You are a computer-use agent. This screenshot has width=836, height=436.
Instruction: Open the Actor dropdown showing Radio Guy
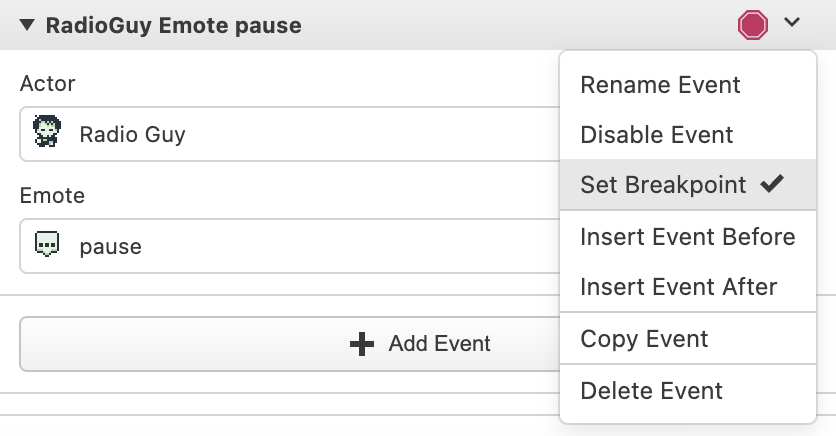coord(290,134)
